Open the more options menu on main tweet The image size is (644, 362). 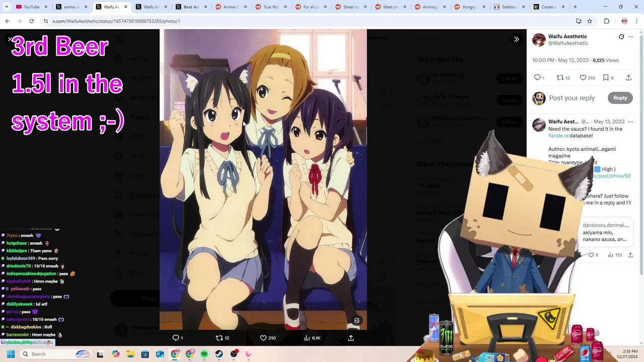630,37
